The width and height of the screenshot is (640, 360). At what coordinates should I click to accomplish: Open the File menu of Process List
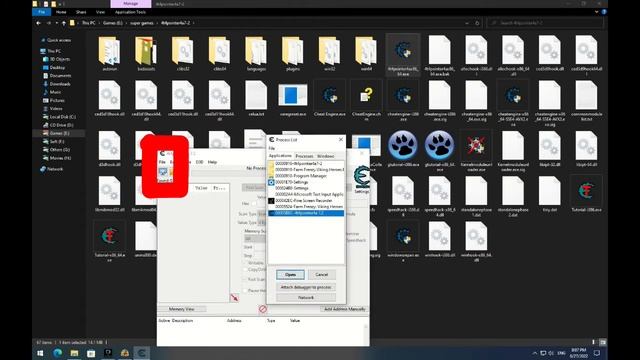(x=272, y=148)
